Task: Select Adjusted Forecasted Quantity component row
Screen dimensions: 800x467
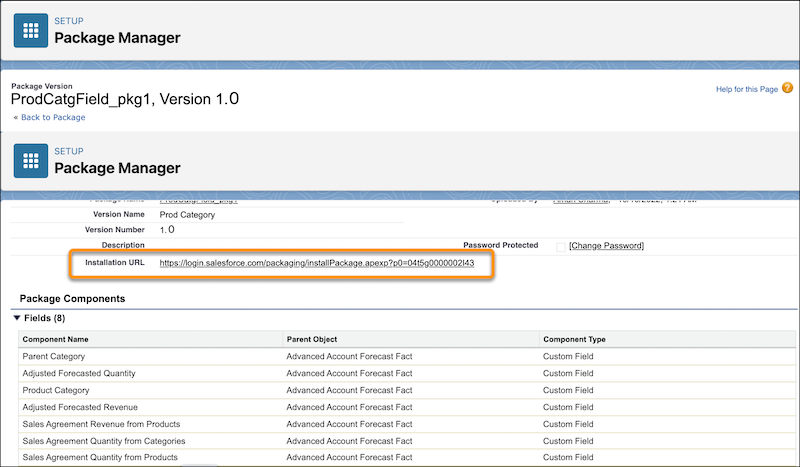Action: click(407, 373)
